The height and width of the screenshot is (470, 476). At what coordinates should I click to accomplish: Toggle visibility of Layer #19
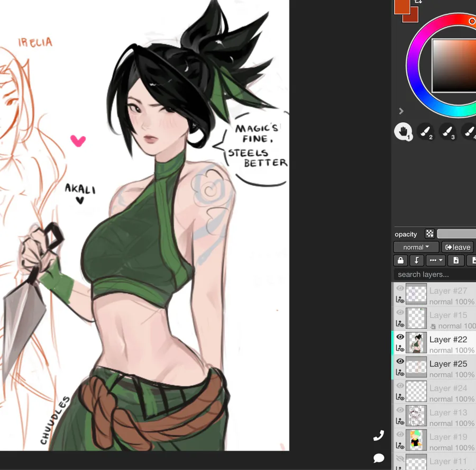pyautogui.click(x=400, y=434)
